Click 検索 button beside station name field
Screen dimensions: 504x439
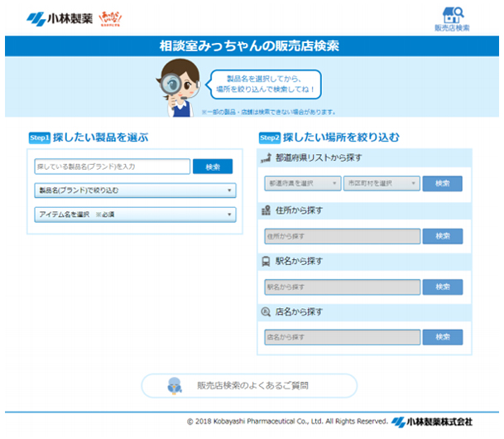click(x=443, y=287)
